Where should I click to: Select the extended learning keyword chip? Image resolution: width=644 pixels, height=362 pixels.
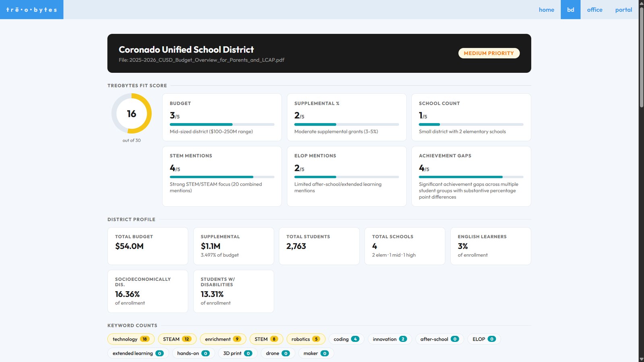[x=138, y=353]
